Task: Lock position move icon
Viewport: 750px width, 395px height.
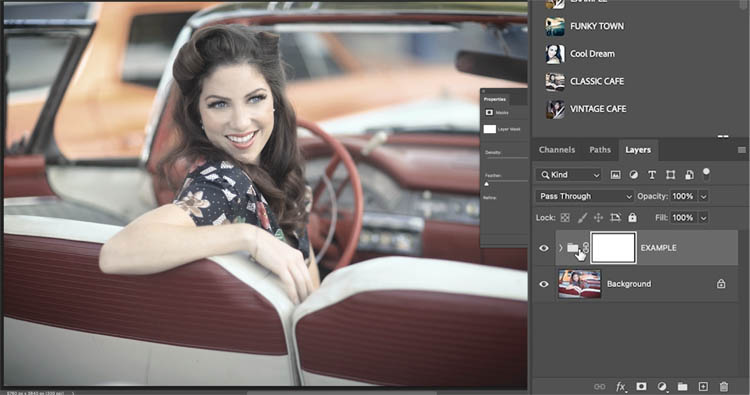Action: click(x=598, y=218)
